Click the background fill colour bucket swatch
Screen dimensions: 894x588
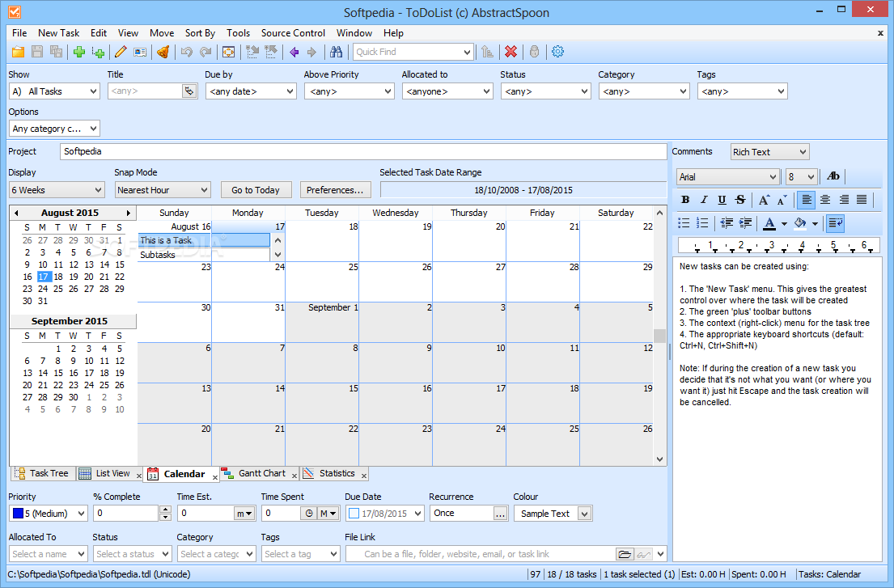(800, 223)
